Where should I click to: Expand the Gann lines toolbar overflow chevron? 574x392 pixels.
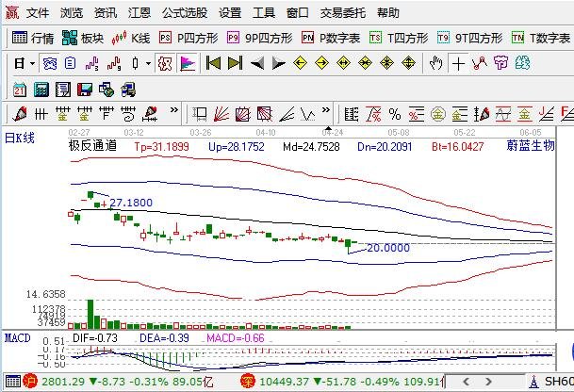click(x=326, y=110)
